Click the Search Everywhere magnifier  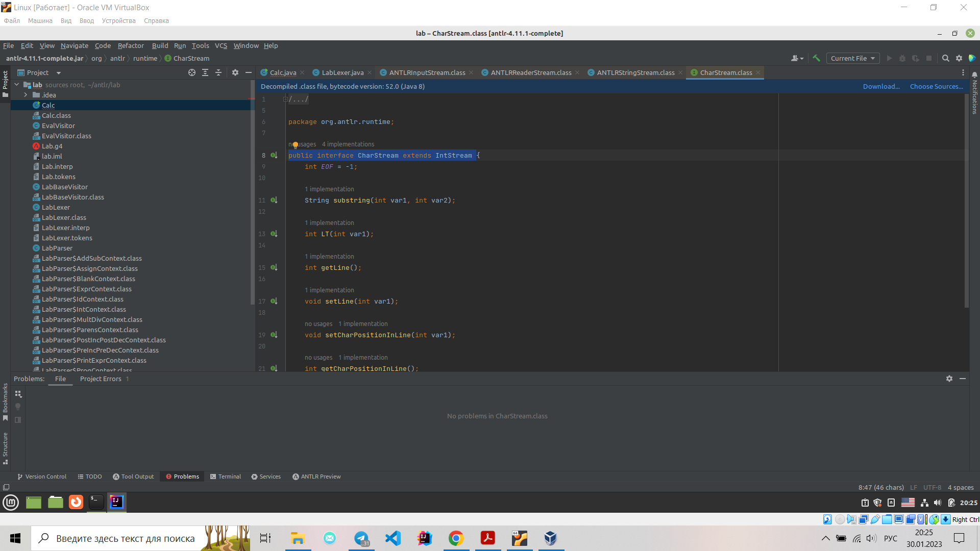946,58
